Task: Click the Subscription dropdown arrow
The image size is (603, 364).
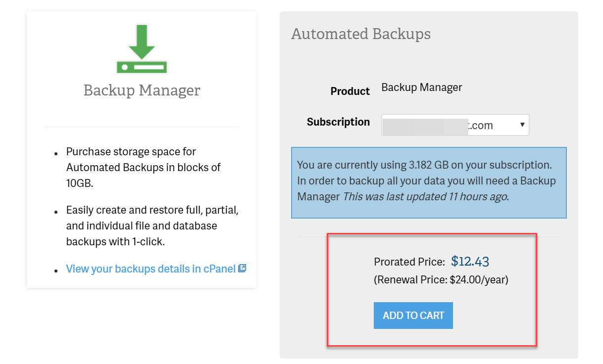Action: [522, 125]
